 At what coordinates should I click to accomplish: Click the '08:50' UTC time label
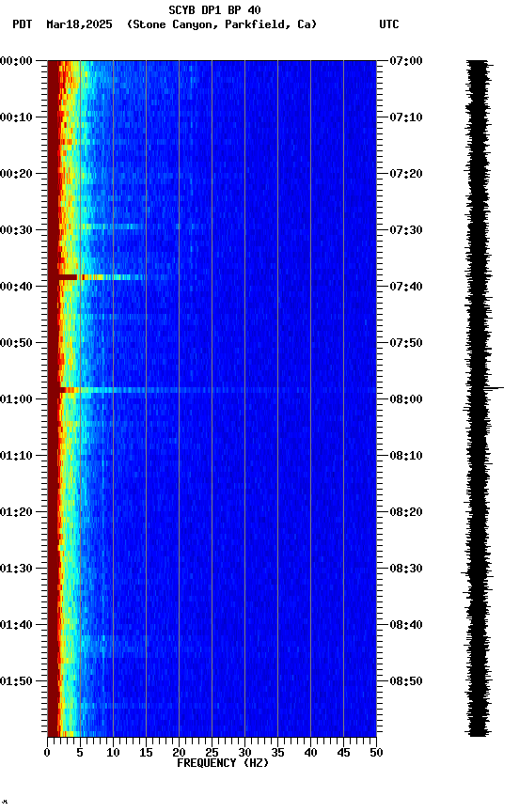point(406,681)
